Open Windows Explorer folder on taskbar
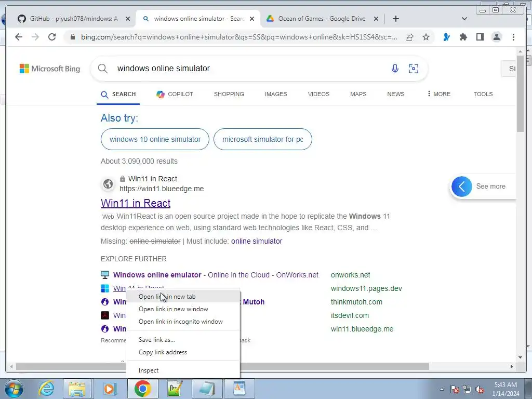 coord(77,389)
